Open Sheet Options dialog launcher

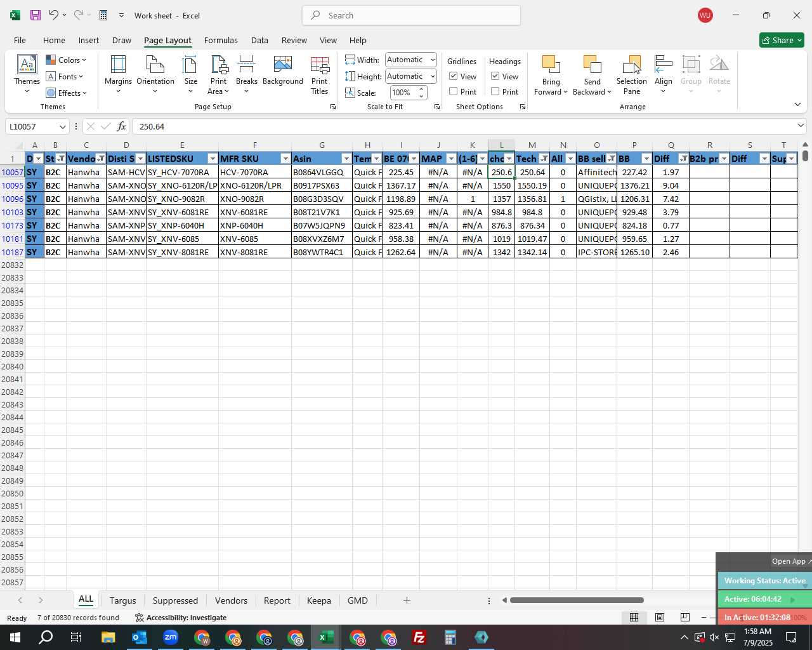click(523, 107)
